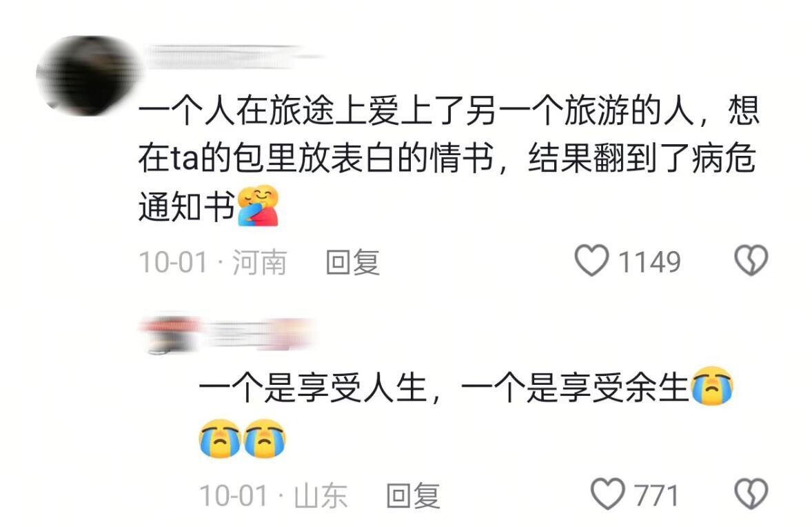This screenshot has height=527, width=812.
Task: Open the first commenter's blurred round avatar
Action: pos(88,76)
